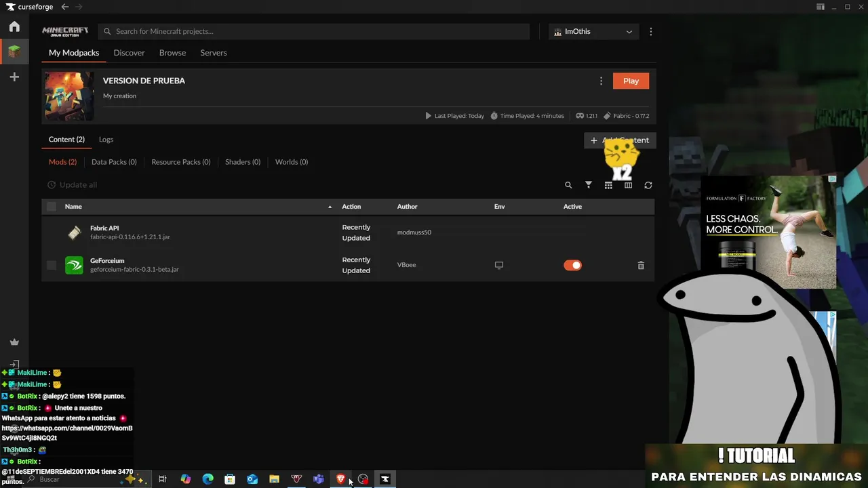Open the three-dot menu beside ImOthis account

pyautogui.click(x=650, y=32)
